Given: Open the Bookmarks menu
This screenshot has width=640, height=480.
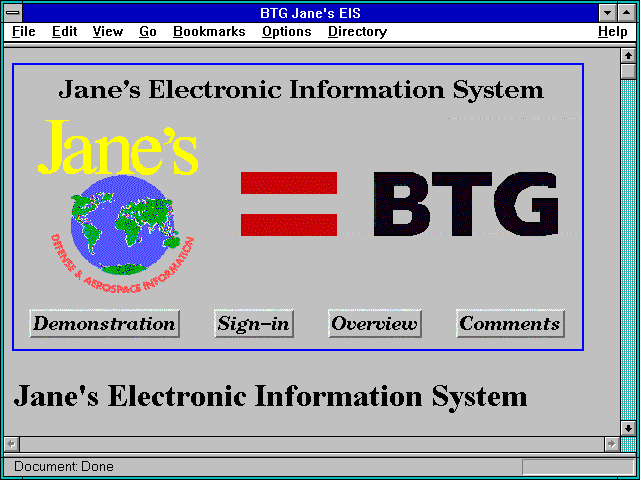Looking at the screenshot, I should tap(209, 31).
